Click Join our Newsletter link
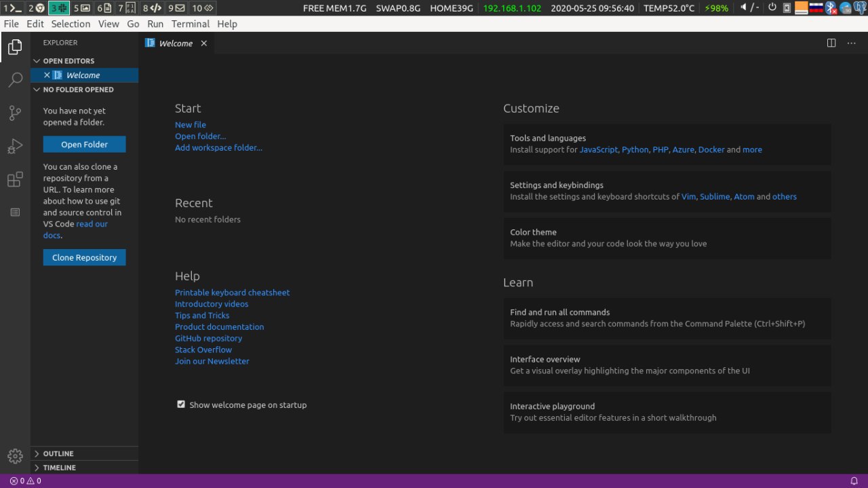The image size is (868, 488). (212, 362)
